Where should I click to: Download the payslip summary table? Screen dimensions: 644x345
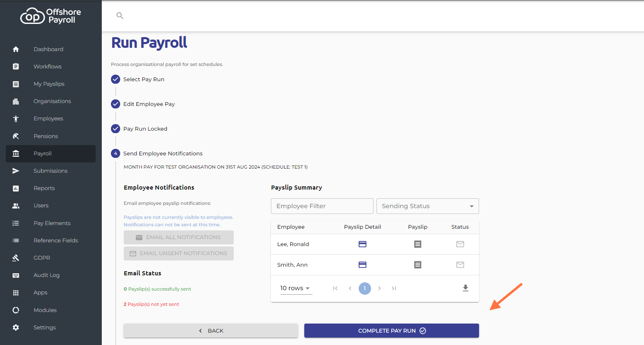pyautogui.click(x=465, y=288)
